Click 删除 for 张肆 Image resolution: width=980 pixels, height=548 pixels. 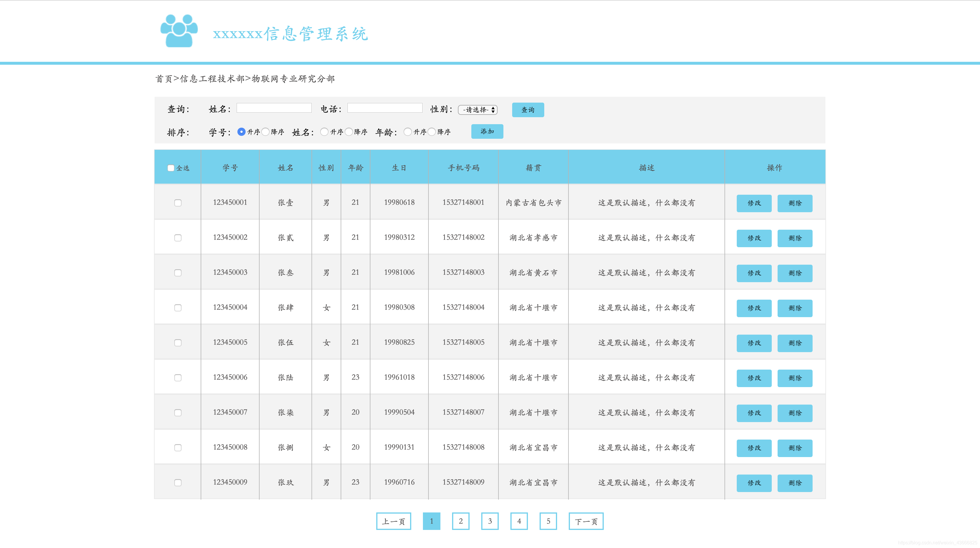click(795, 308)
